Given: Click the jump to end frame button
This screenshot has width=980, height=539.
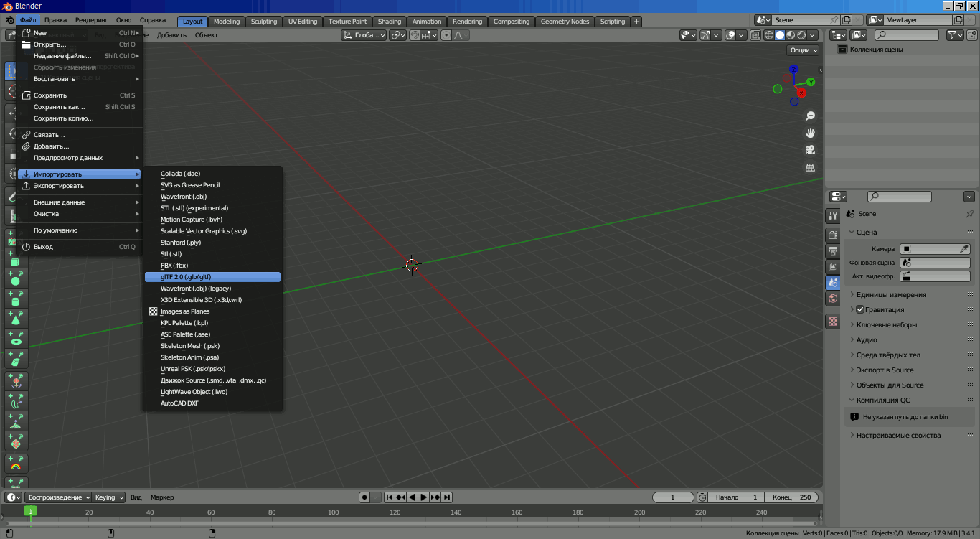Looking at the screenshot, I should pos(446,497).
